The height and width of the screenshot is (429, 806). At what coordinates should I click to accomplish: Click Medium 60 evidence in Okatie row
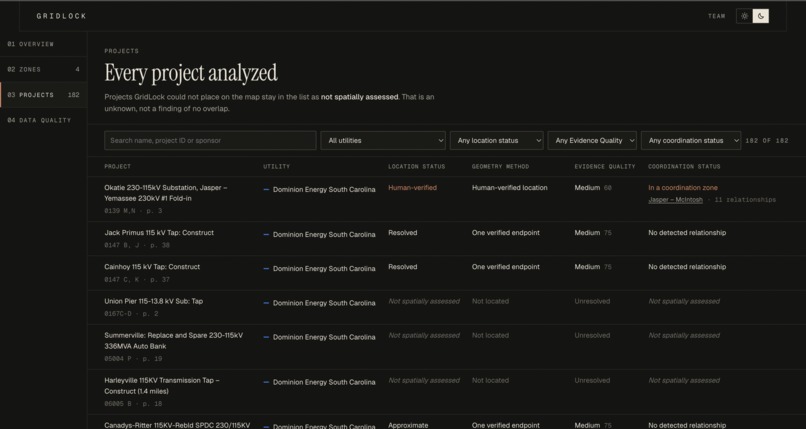pos(593,188)
